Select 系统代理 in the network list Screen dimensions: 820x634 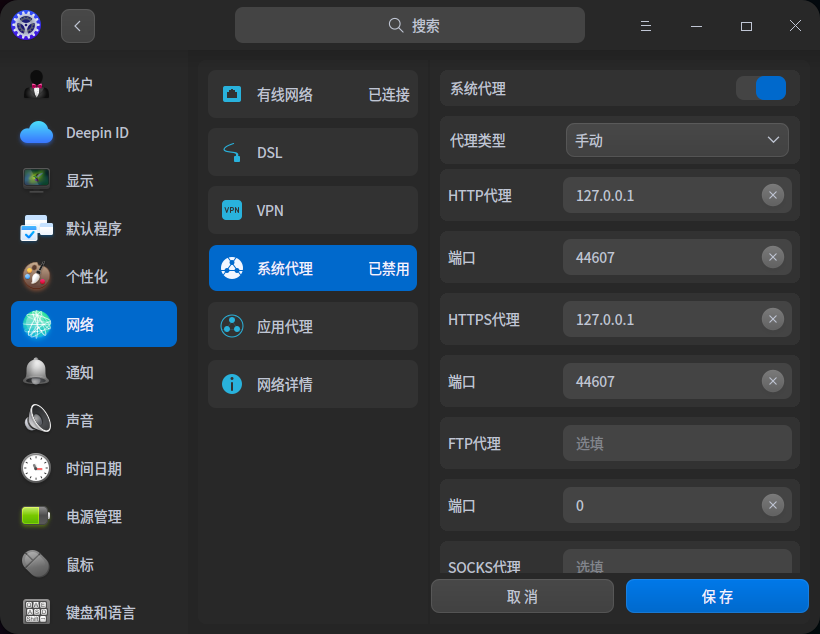pyautogui.click(x=313, y=268)
